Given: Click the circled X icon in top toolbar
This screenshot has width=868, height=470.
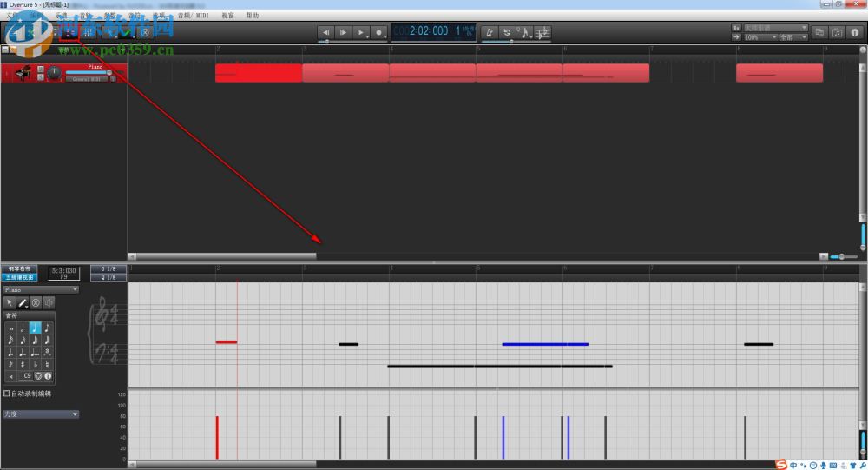Looking at the screenshot, I should pos(145,33).
